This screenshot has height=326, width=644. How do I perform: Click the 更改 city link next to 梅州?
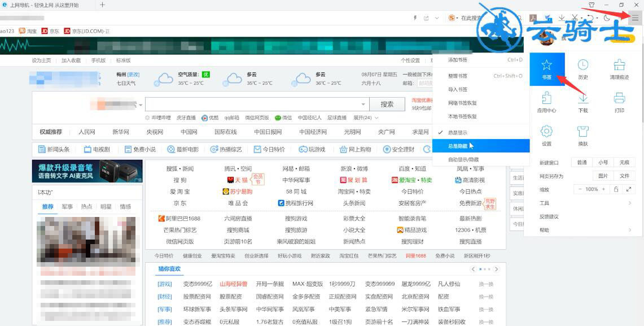[133, 75]
